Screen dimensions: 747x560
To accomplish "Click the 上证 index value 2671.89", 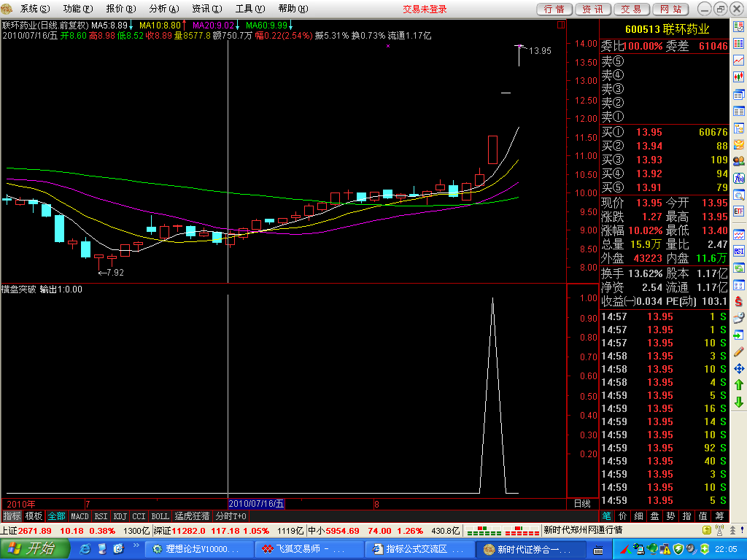I will coord(34,531).
